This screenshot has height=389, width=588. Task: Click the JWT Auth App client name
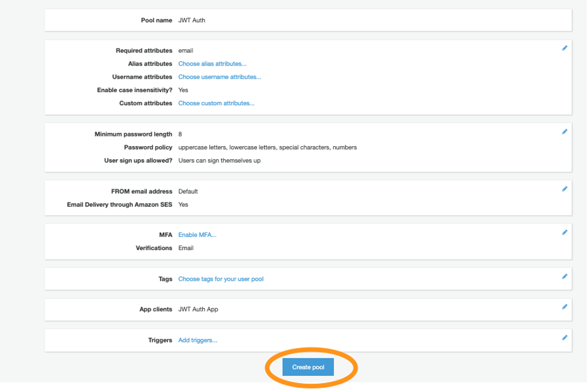click(x=199, y=309)
